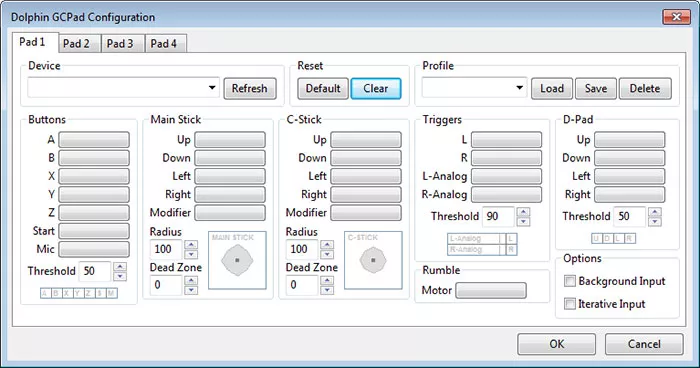Viewport: 700px width, 368px height.
Task: Click the C-Stick position preview
Action: pyautogui.click(x=373, y=260)
